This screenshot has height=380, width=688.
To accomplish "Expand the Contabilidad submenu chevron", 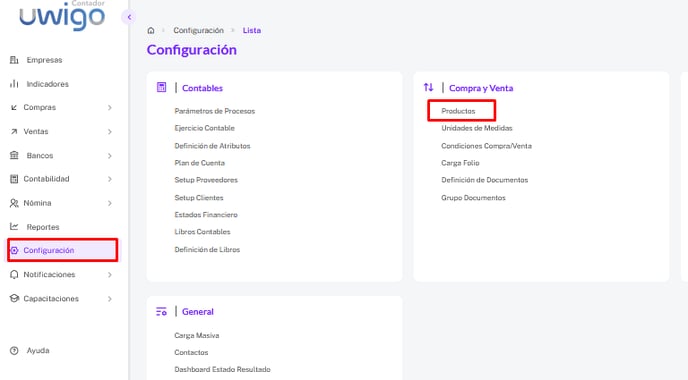I will (110, 179).
